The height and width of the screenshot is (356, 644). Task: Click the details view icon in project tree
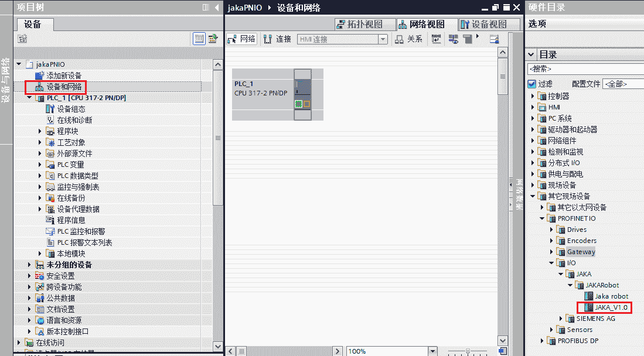(x=200, y=39)
